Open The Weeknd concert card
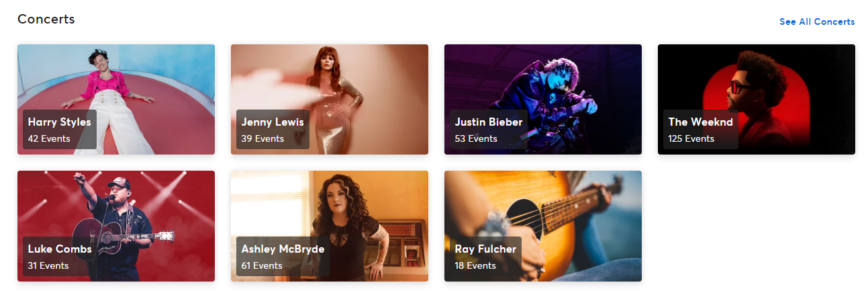Screen dimensions: 868x297 pos(757,99)
